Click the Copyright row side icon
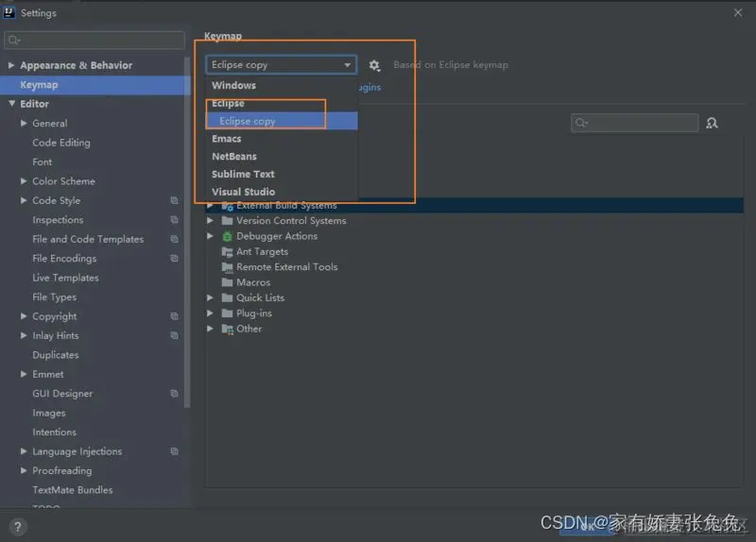 [174, 316]
